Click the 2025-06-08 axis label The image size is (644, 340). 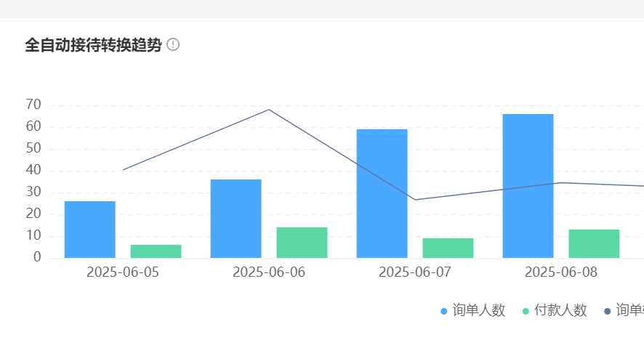click(561, 272)
